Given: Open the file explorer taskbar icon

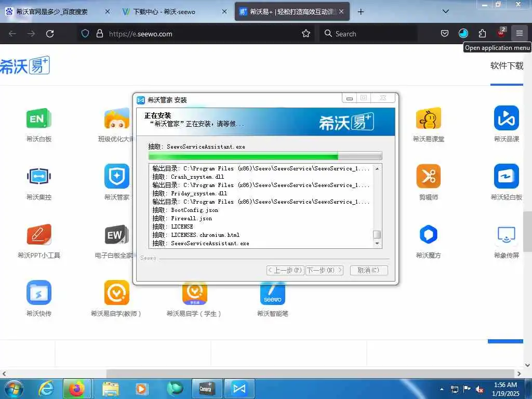Looking at the screenshot, I should pyautogui.click(x=111, y=389).
